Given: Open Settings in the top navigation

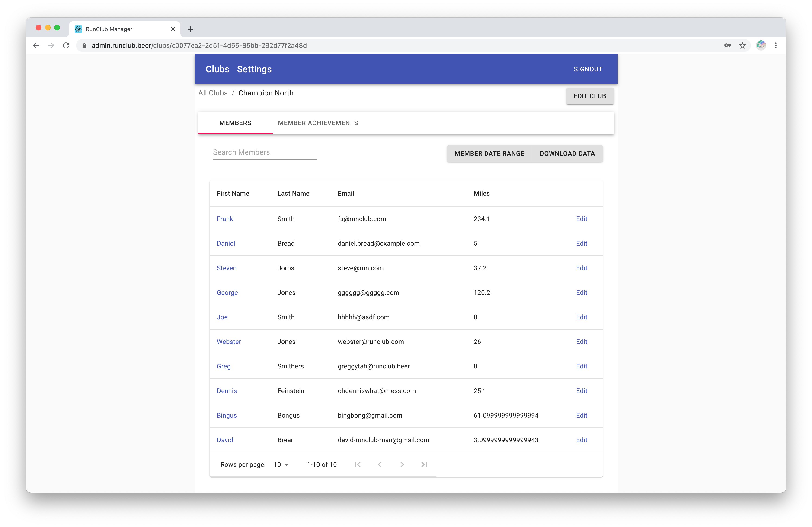Looking at the screenshot, I should [x=254, y=69].
